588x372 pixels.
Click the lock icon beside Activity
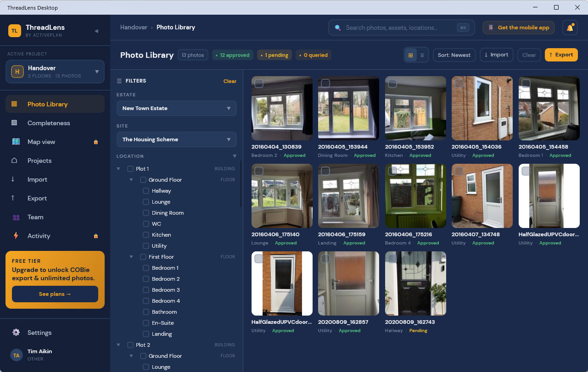[96, 236]
